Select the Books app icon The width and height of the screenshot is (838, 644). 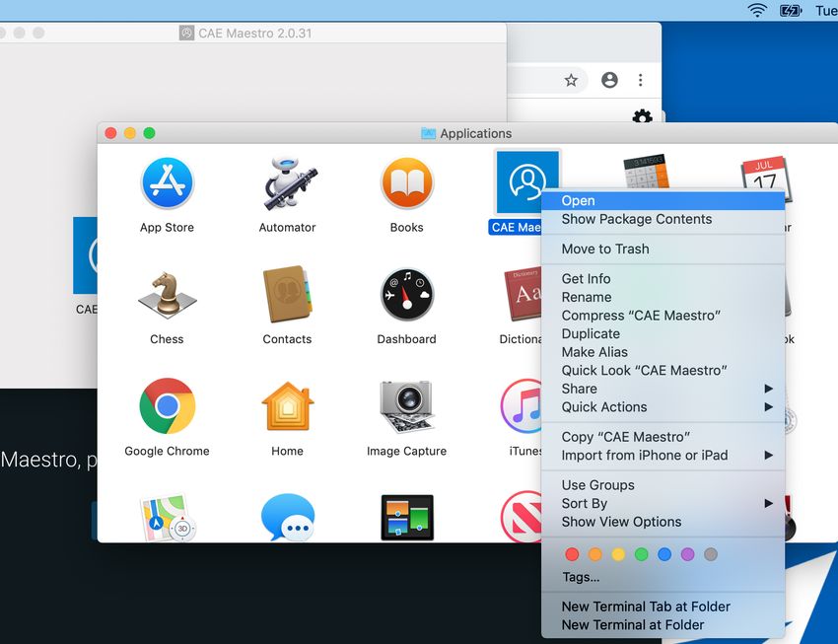pos(407,182)
